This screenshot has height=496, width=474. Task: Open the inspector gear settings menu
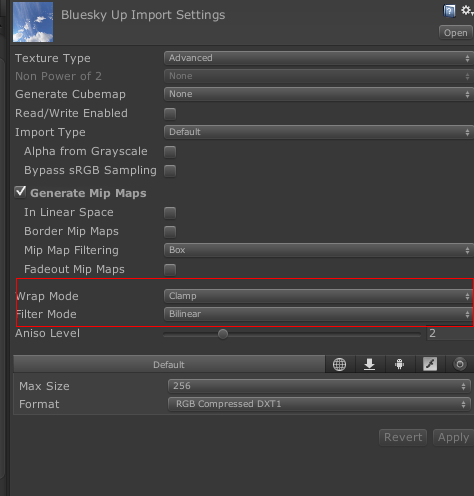click(467, 11)
